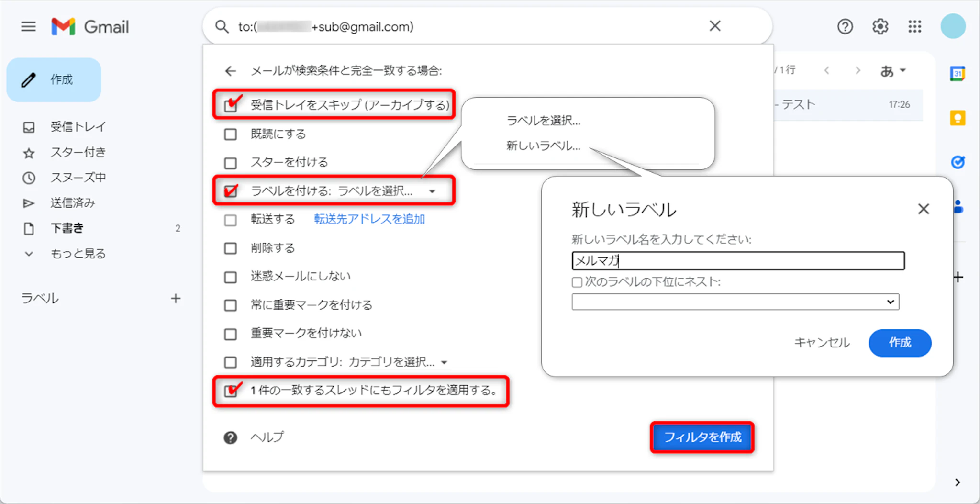The width and height of the screenshot is (980, 504).
Task: Click the 転送先アドレスを追加 link
Action: (x=369, y=219)
